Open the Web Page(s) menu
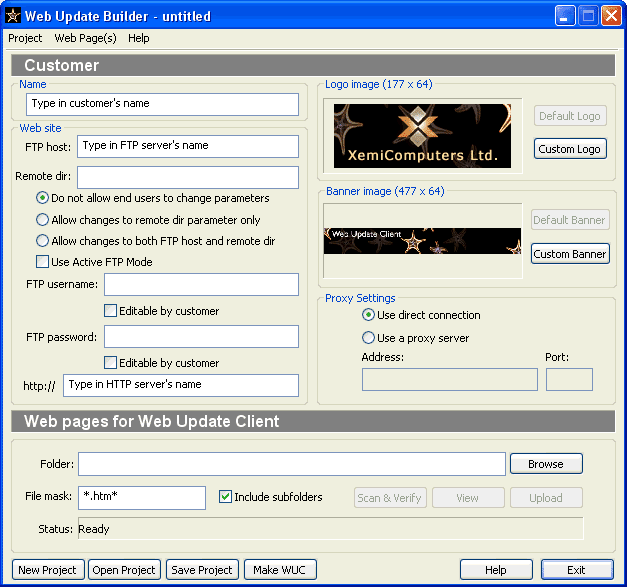This screenshot has width=627, height=587. pyautogui.click(x=85, y=38)
